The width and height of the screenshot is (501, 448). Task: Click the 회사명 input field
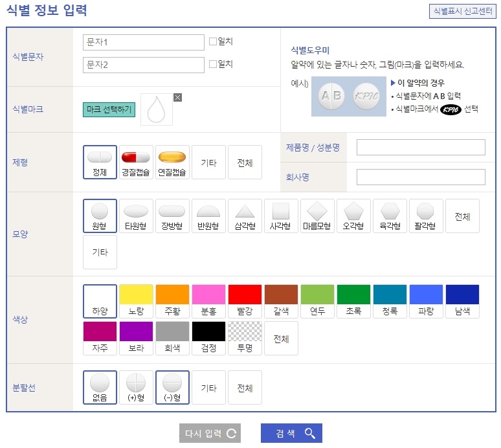421,177
